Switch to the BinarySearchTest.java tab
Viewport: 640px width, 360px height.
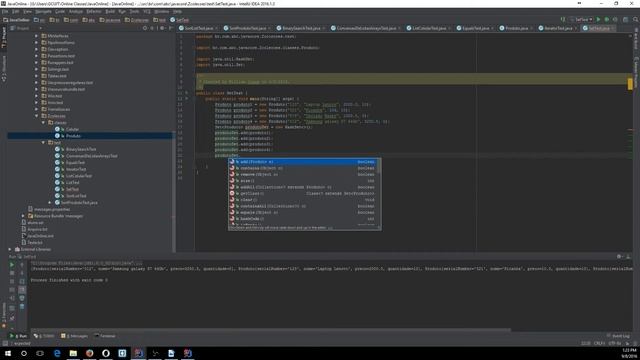300,28
